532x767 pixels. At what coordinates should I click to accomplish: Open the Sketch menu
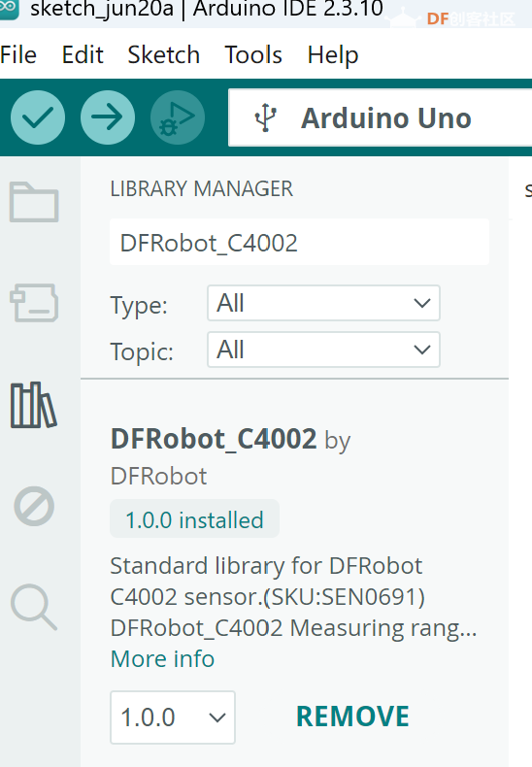(164, 54)
